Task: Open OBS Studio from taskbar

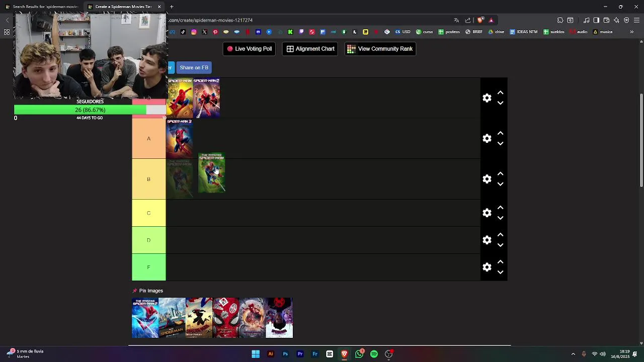Action: coord(388,354)
